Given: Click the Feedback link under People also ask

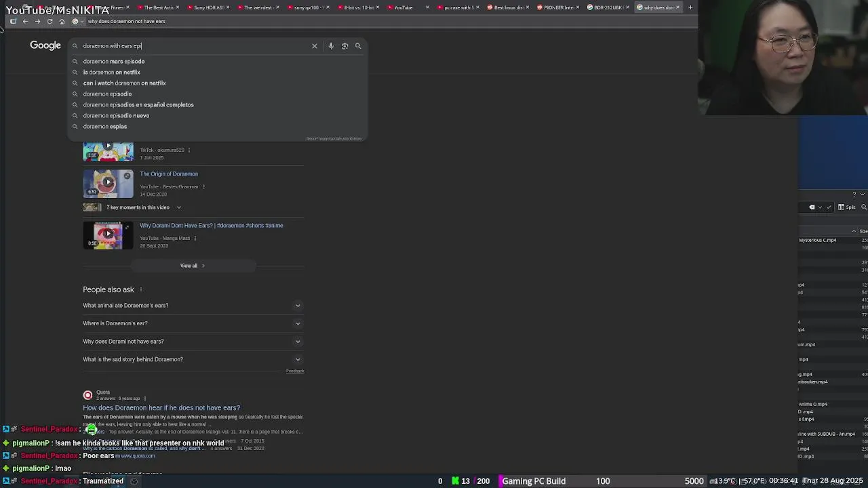Looking at the screenshot, I should tap(295, 371).
